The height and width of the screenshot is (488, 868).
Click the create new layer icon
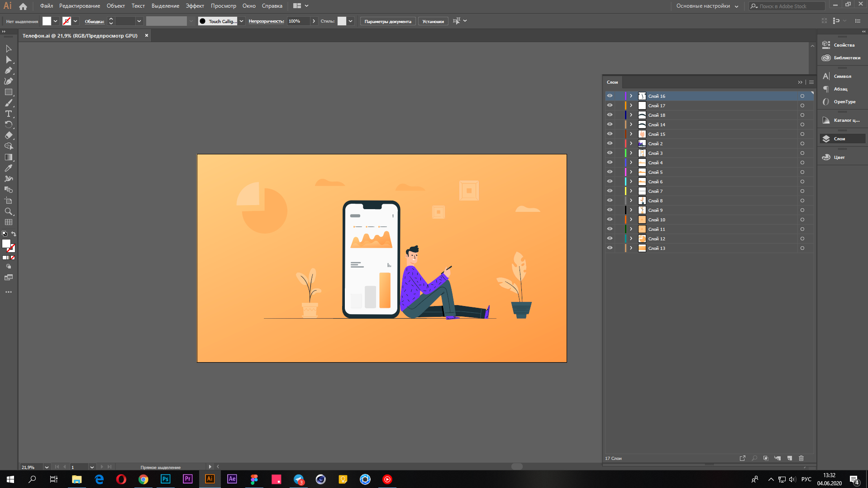pos(789,458)
